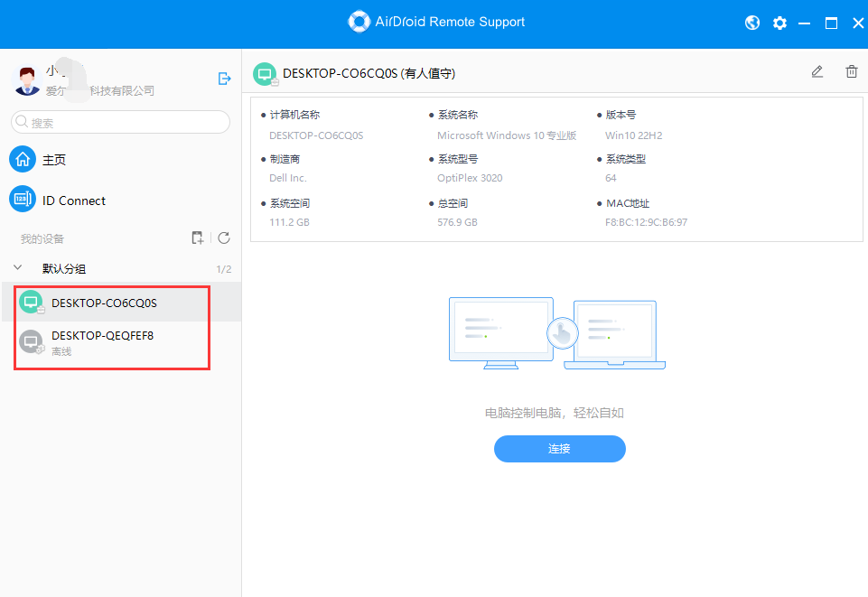Image resolution: width=868 pixels, height=597 pixels.
Task: Click the 制造商 label
Action: point(285,159)
